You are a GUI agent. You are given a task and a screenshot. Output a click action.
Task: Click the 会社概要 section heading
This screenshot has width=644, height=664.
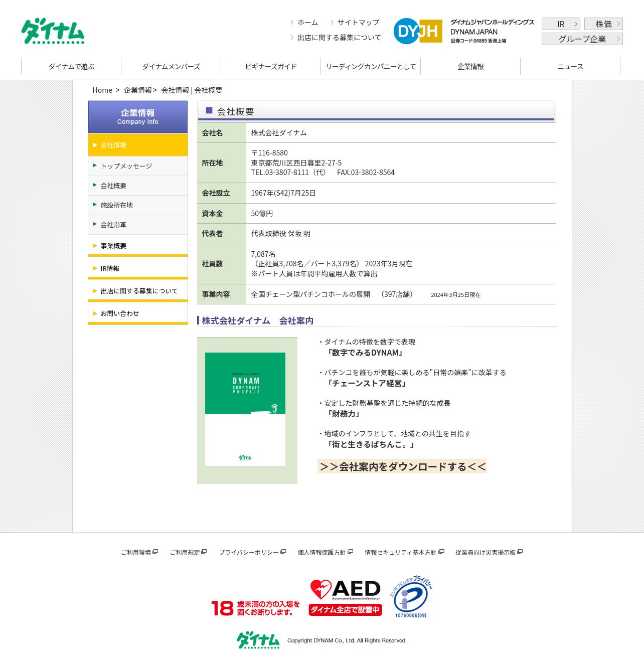coord(236,112)
